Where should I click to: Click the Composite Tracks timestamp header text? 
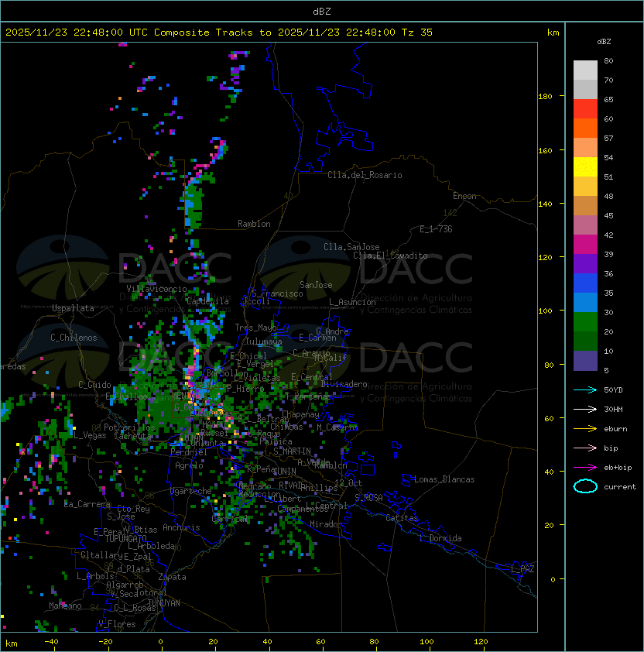point(219,33)
